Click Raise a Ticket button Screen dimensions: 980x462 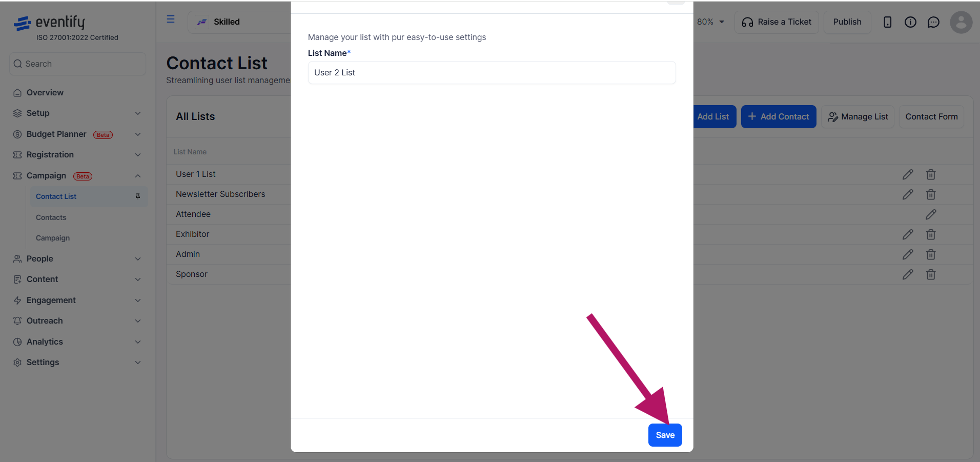[777, 22]
